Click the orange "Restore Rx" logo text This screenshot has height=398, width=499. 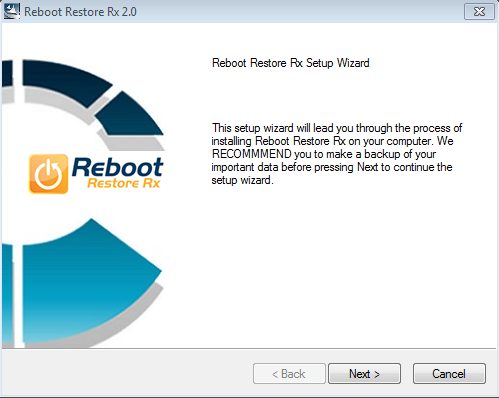pos(124,183)
